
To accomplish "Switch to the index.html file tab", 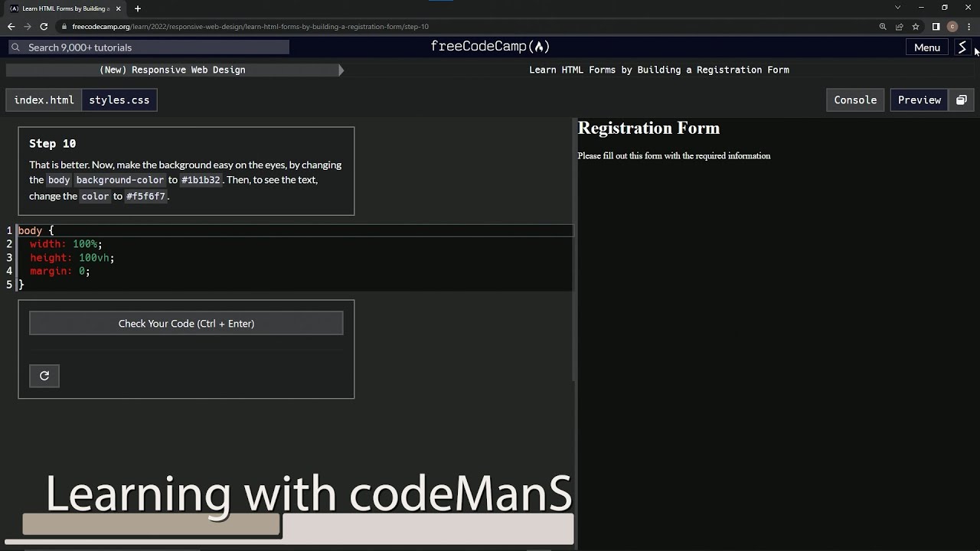I will point(44,99).
